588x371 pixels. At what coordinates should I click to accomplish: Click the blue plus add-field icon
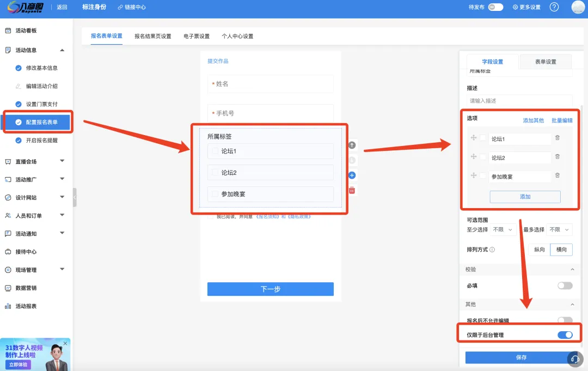(x=352, y=175)
